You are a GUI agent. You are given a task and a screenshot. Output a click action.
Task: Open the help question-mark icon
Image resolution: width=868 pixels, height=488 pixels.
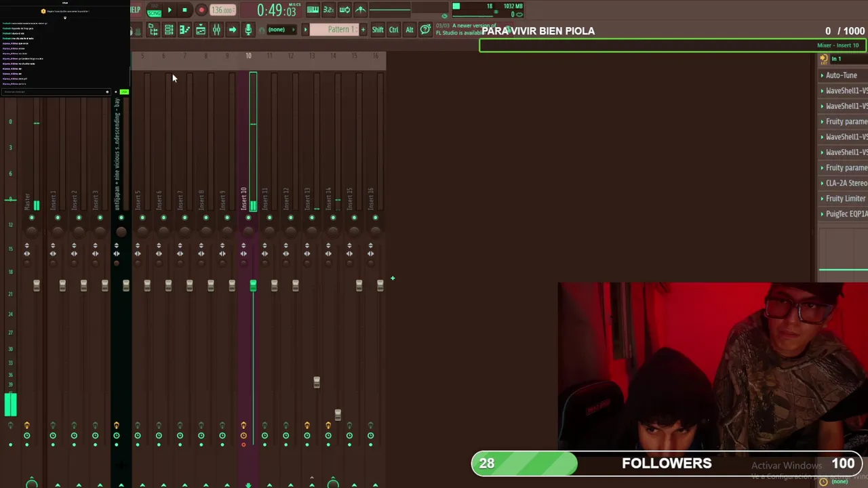coord(425,30)
